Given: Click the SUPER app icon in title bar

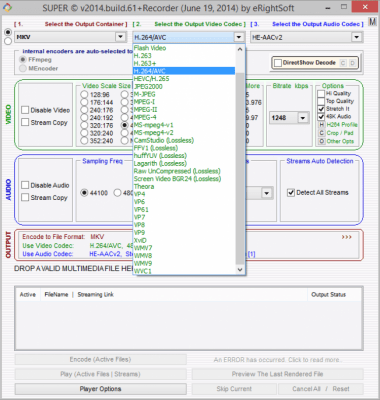Looking at the screenshot, I should pyautogui.click(x=7, y=7).
